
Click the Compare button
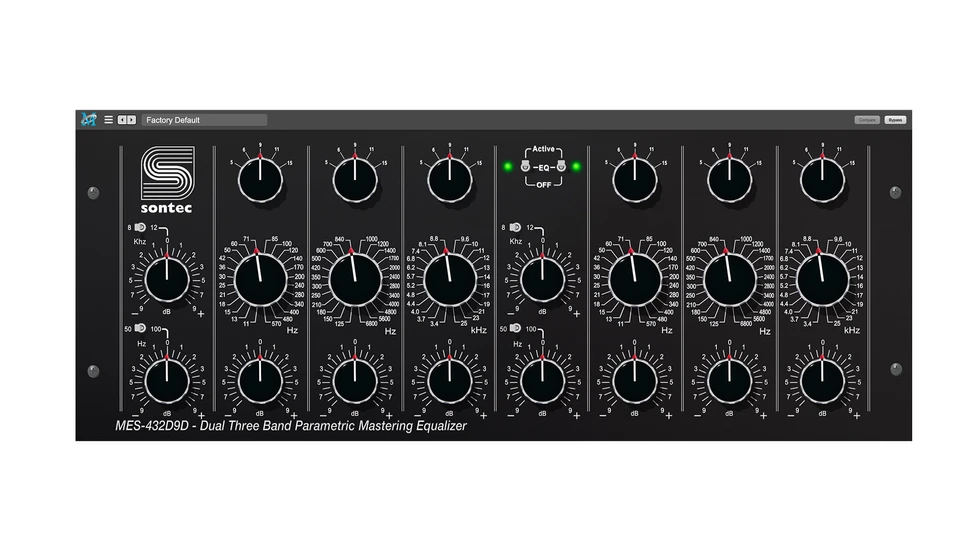click(867, 120)
